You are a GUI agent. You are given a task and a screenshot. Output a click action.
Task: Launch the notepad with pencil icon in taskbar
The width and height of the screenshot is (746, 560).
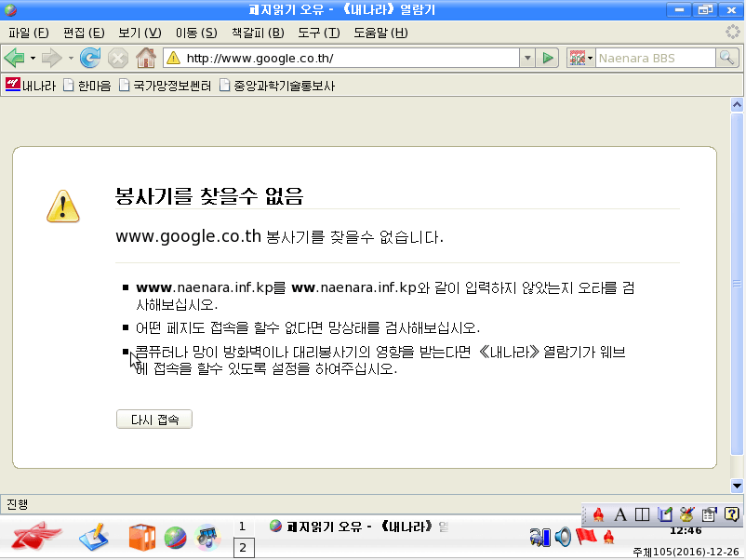[94, 537]
